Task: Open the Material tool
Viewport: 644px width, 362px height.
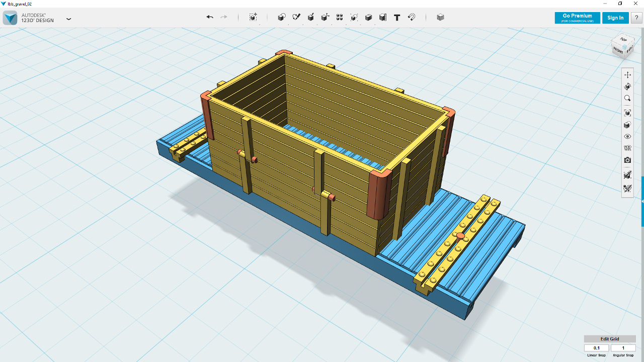Action: (441, 17)
